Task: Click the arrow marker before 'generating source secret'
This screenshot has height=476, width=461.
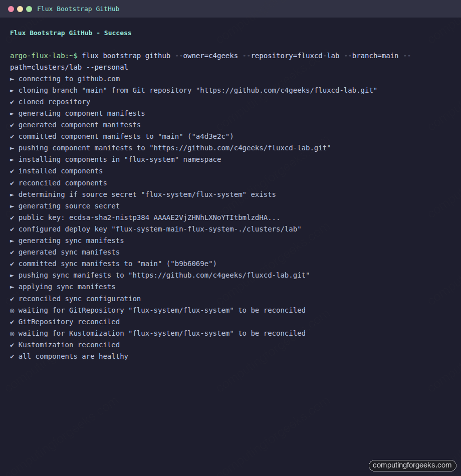Action: pos(12,206)
